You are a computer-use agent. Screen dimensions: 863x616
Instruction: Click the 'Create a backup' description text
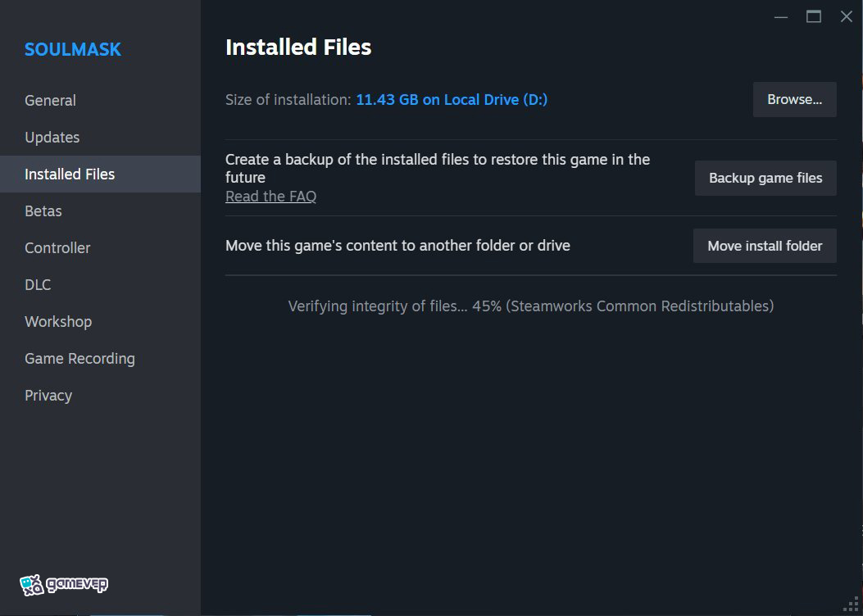438,168
